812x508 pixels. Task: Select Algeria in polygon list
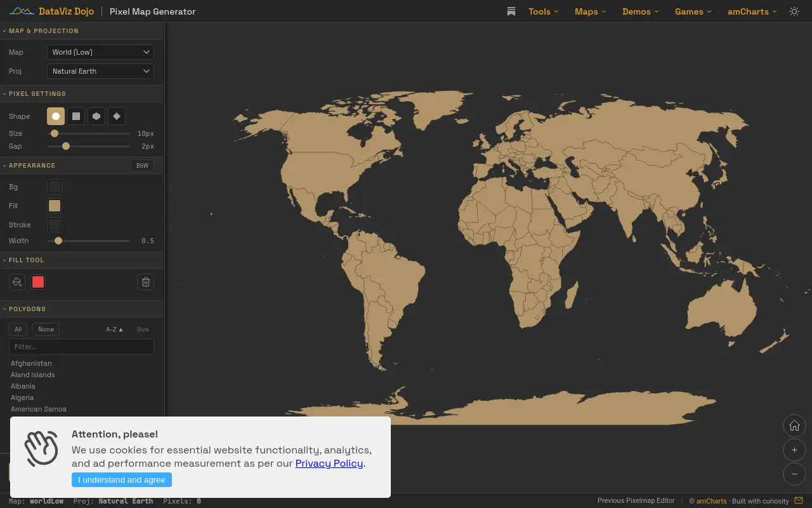(x=22, y=398)
